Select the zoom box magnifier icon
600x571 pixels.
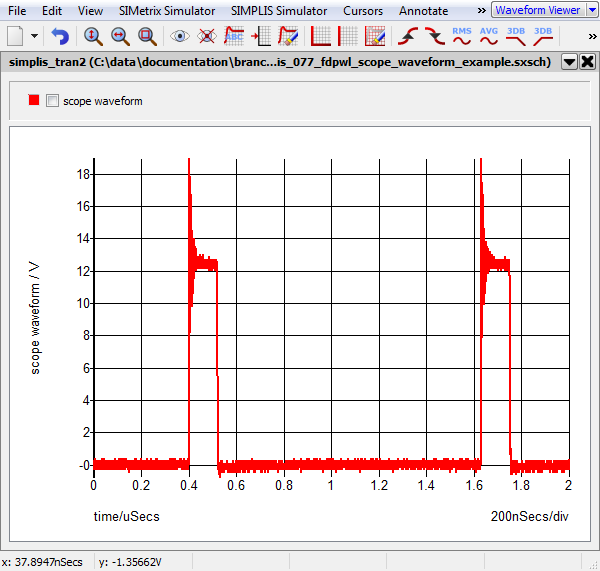click(147, 36)
